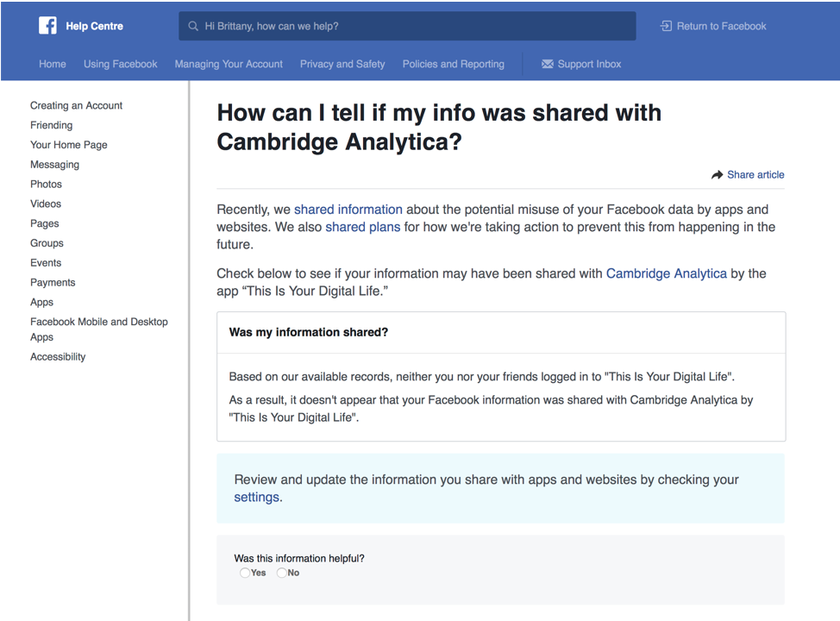Click the search magnifier icon

click(x=193, y=26)
